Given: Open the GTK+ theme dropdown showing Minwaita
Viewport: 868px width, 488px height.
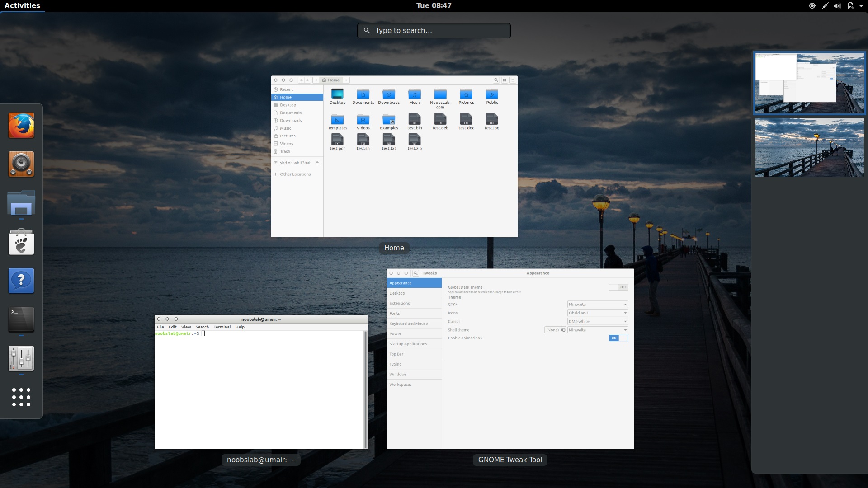Looking at the screenshot, I should coord(597,304).
